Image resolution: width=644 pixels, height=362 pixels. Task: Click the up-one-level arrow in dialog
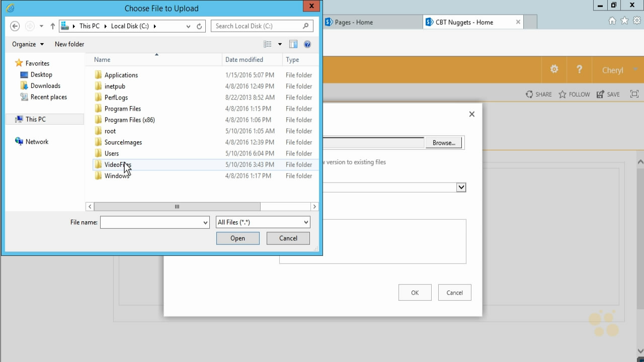[52, 26]
